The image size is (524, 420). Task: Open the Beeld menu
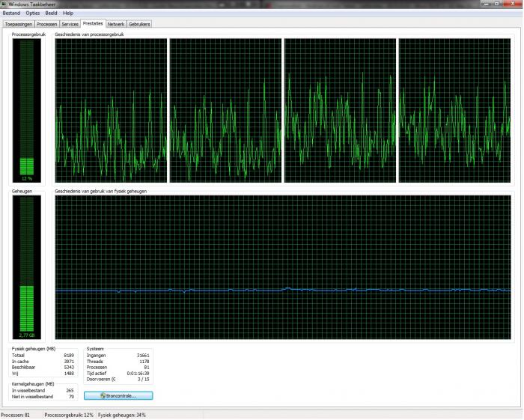point(52,13)
